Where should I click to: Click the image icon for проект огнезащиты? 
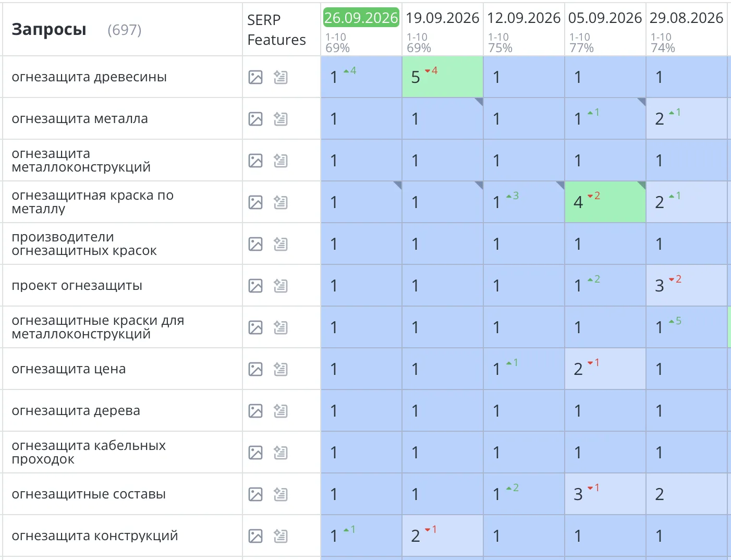click(255, 286)
